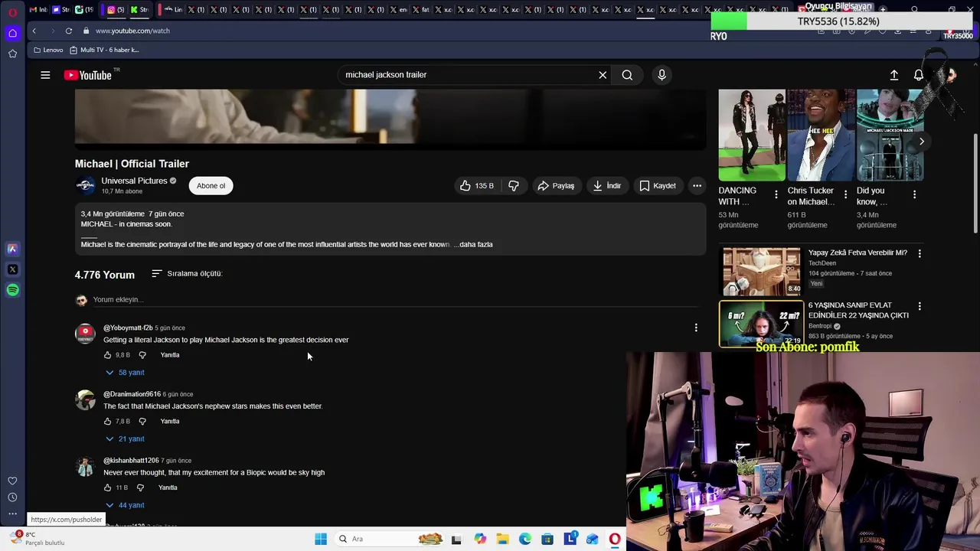Viewport: 980px width, 551px height.
Task: Start voice search with the microphone
Action: (x=662, y=75)
